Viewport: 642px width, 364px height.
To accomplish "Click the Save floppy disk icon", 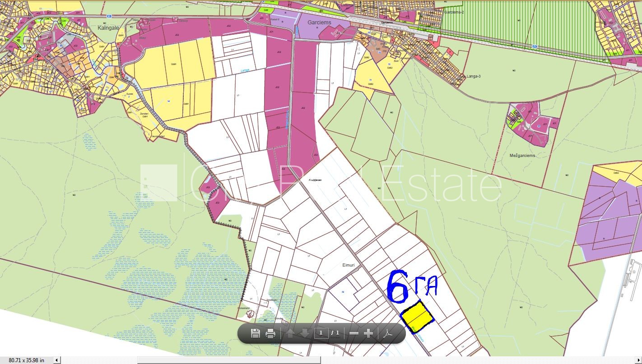I will pos(255,333).
